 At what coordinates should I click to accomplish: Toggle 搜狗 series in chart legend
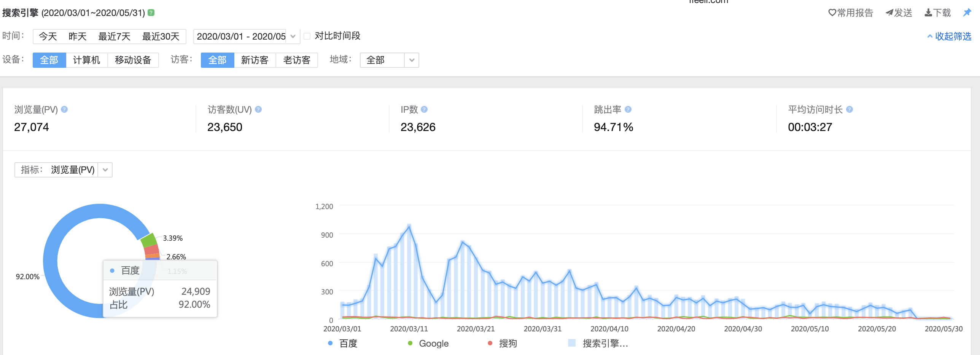point(503,343)
